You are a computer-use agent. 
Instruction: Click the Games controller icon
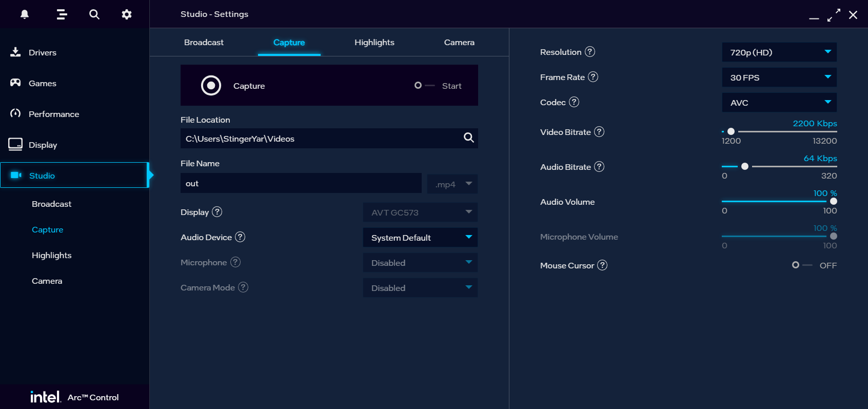pyautogui.click(x=15, y=83)
